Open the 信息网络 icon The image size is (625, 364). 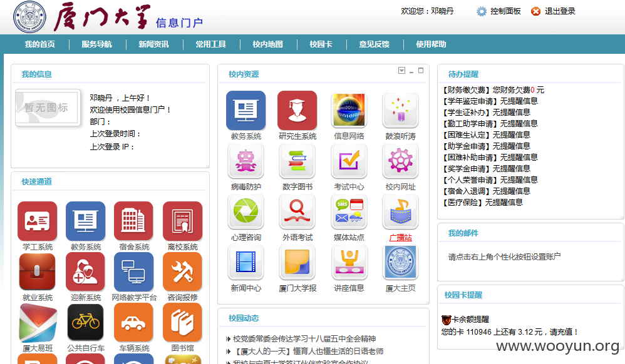[349, 110]
